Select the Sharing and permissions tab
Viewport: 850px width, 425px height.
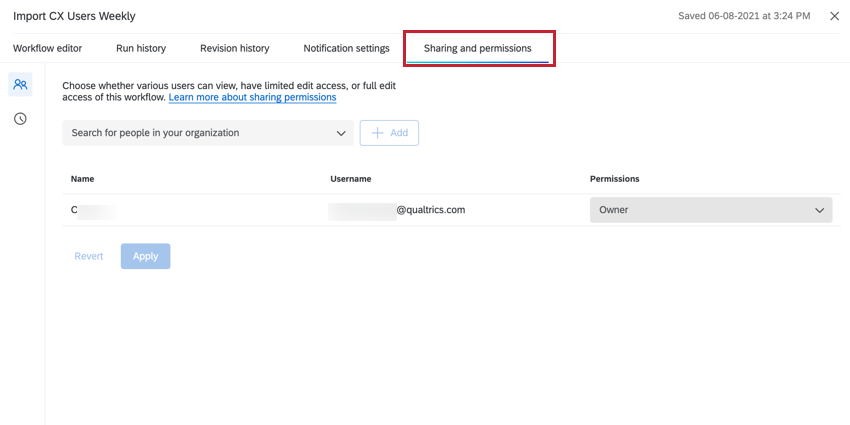point(478,48)
